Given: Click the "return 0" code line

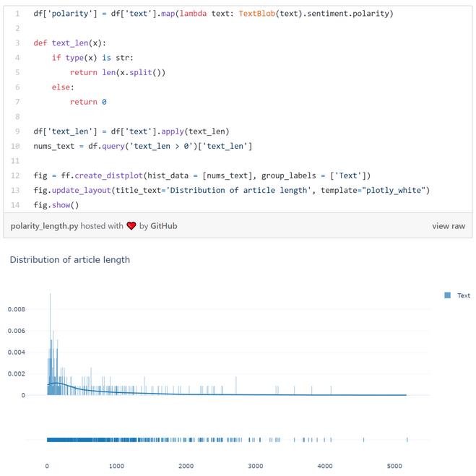Looking at the screenshot, I should click(x=88, y=102).
